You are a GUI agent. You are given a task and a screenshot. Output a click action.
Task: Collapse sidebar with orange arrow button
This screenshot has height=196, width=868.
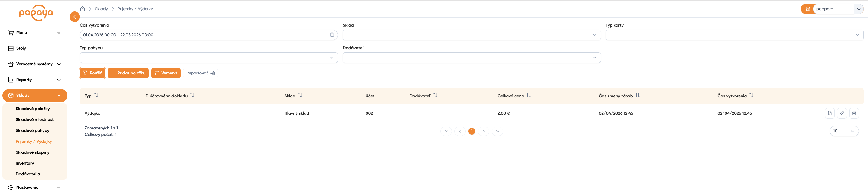point(74,17)
